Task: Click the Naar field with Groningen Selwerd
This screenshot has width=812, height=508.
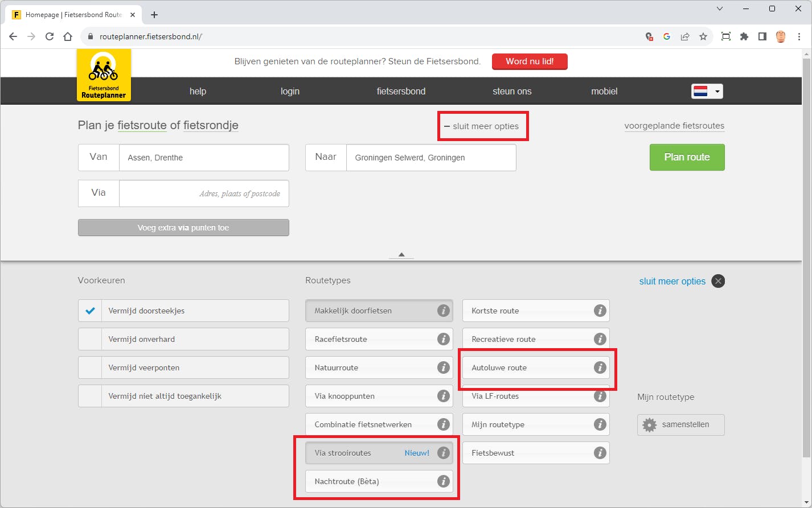Action: coord(431,158)
